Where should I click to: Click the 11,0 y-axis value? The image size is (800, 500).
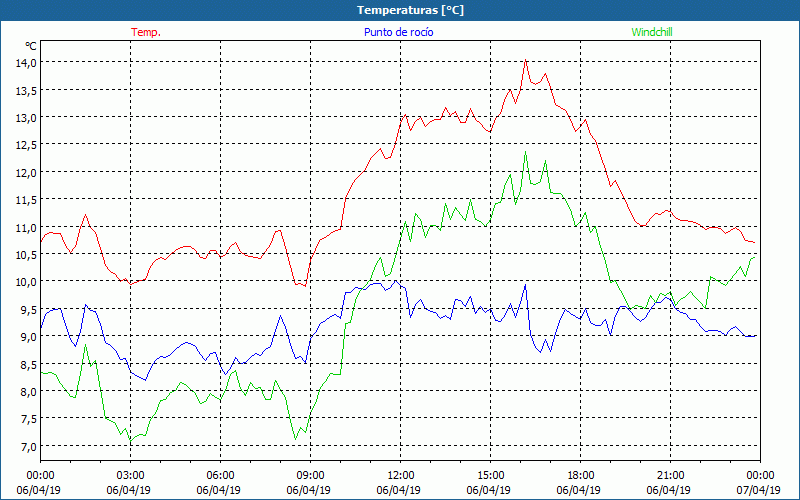26,227
